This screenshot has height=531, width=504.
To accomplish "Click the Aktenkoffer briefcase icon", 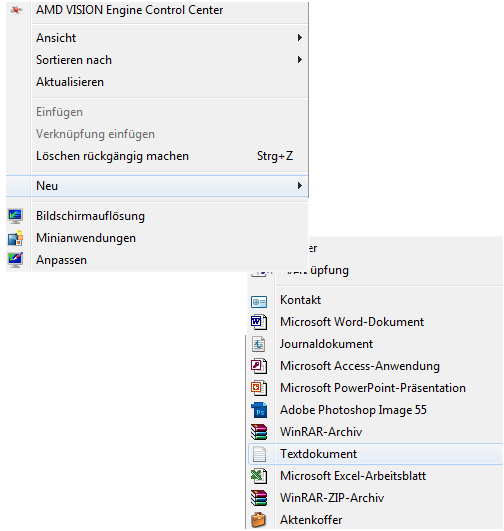I will pos(258,520).
